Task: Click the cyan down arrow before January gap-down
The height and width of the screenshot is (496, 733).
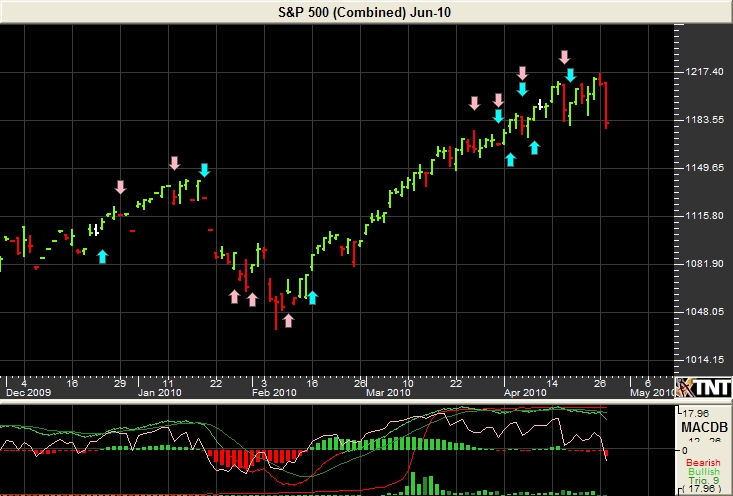Action: [204, 170]
